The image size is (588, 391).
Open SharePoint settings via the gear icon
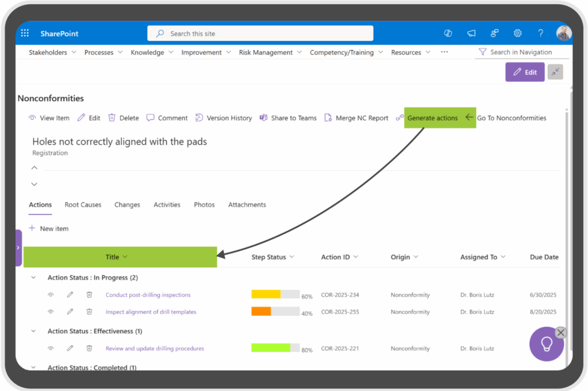coord(517,34)
